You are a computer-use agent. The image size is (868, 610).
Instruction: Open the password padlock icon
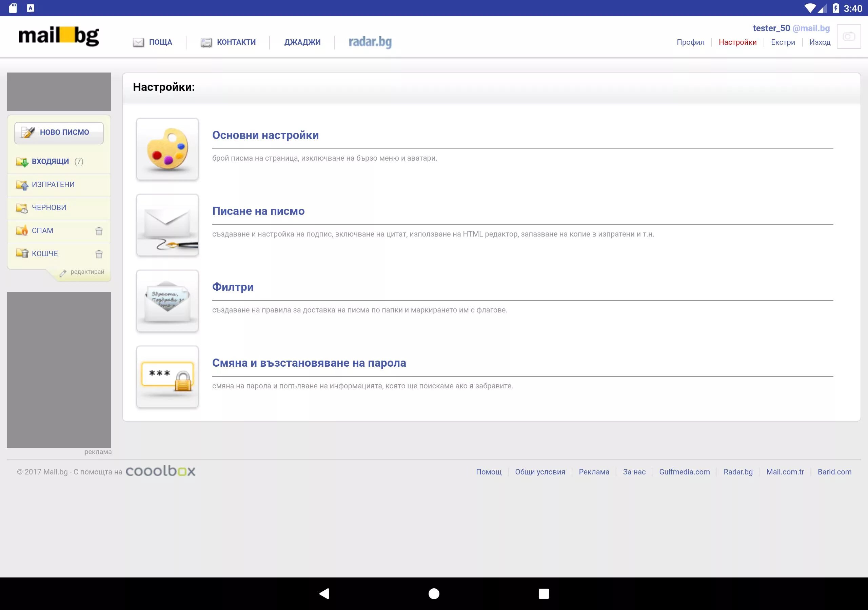click(167, 377)
